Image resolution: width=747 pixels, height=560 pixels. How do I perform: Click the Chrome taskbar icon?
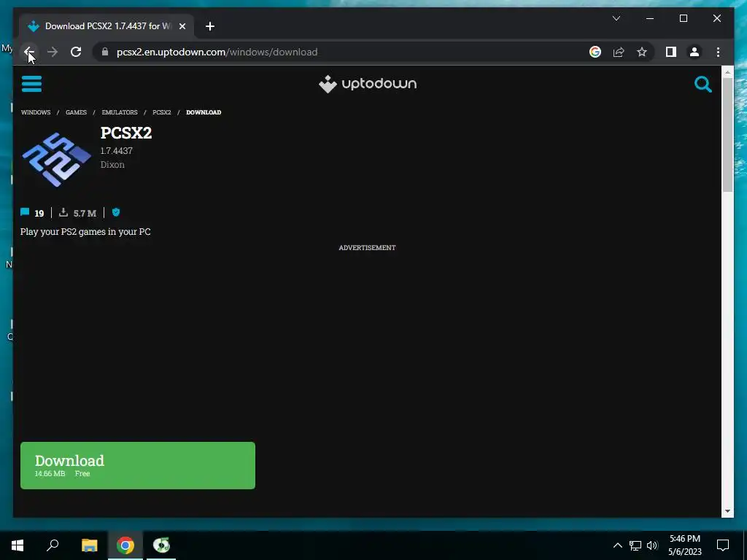click(125, 545)
